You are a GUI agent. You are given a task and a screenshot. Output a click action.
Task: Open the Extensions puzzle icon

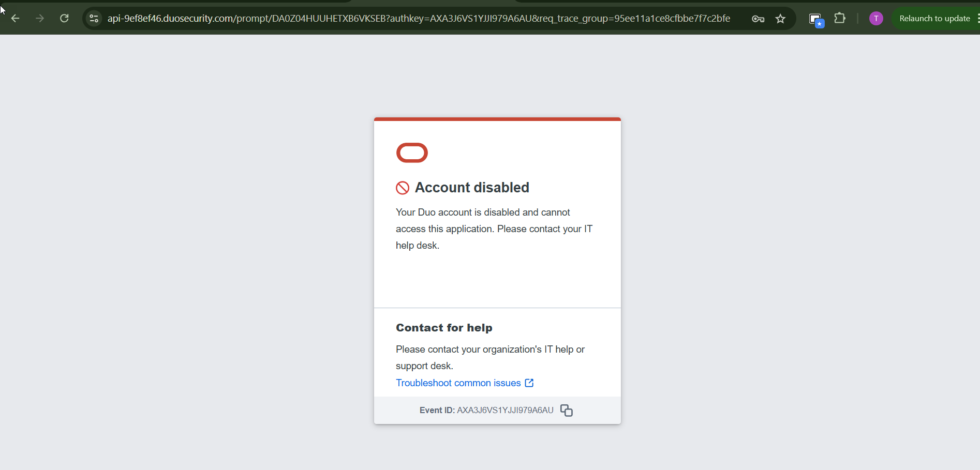(x=840, y=19)
